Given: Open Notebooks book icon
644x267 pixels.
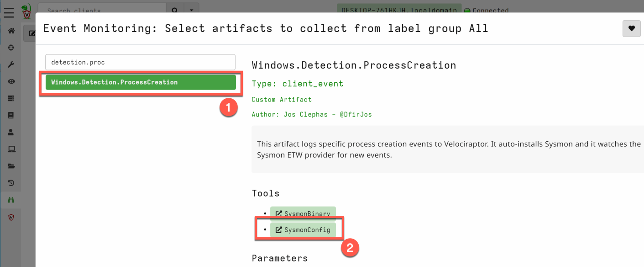Looking at the screenshot, I should click(11, 115).
